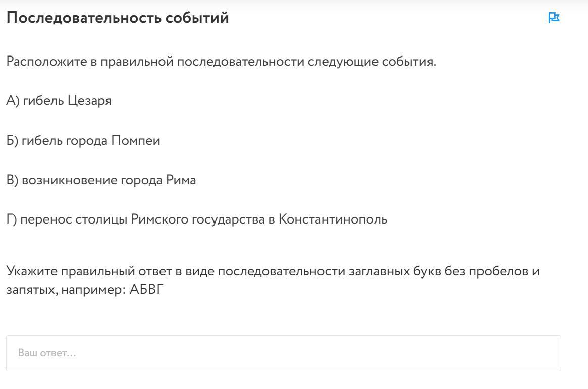Select option Г) перенос столицы text

[x=196, y=219]
